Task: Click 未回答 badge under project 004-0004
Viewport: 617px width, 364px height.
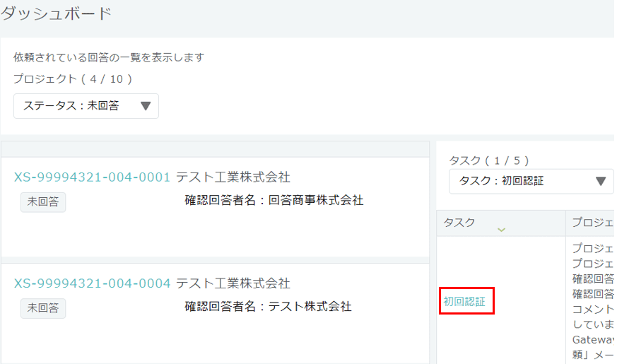Action: click(x=43, y=308)
